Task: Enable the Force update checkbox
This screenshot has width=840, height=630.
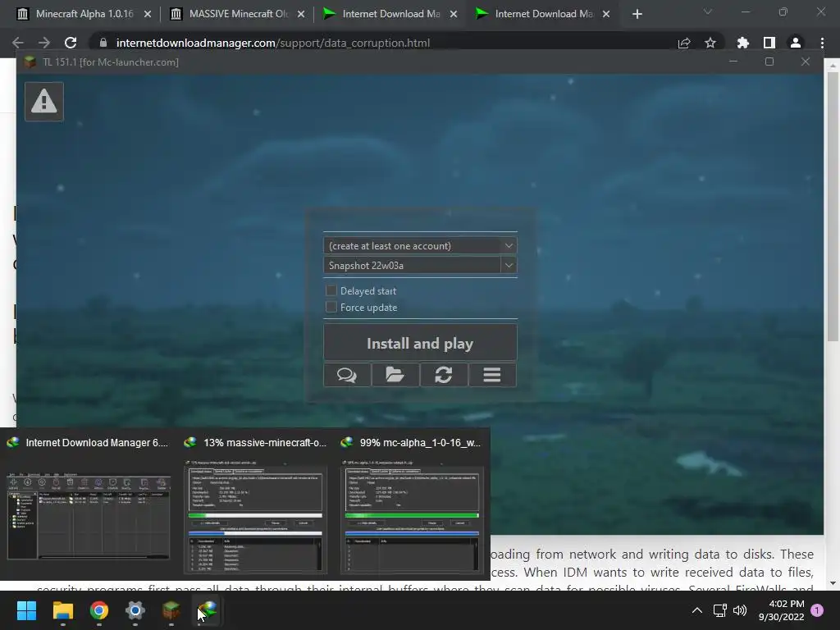Action: click(331, 307)
